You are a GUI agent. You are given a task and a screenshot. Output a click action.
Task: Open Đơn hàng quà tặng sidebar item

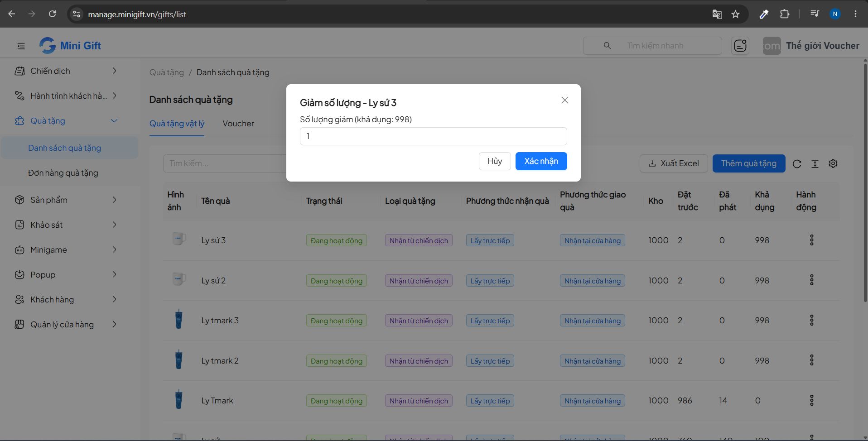70,173
